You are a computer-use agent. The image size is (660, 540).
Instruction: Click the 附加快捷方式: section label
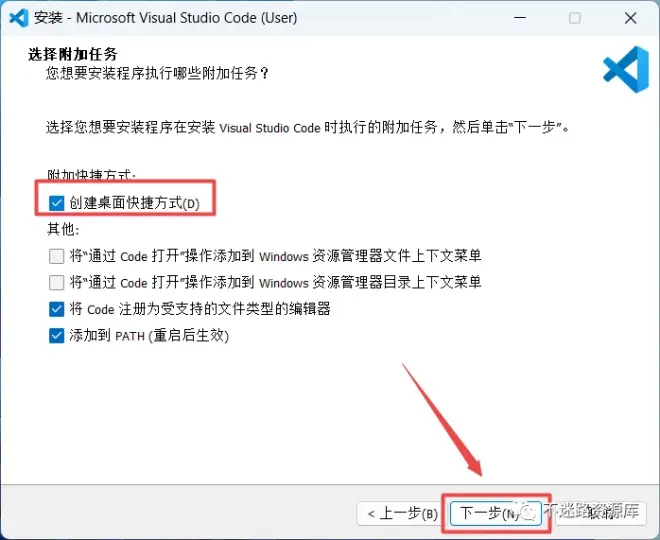tap(91, 175)
